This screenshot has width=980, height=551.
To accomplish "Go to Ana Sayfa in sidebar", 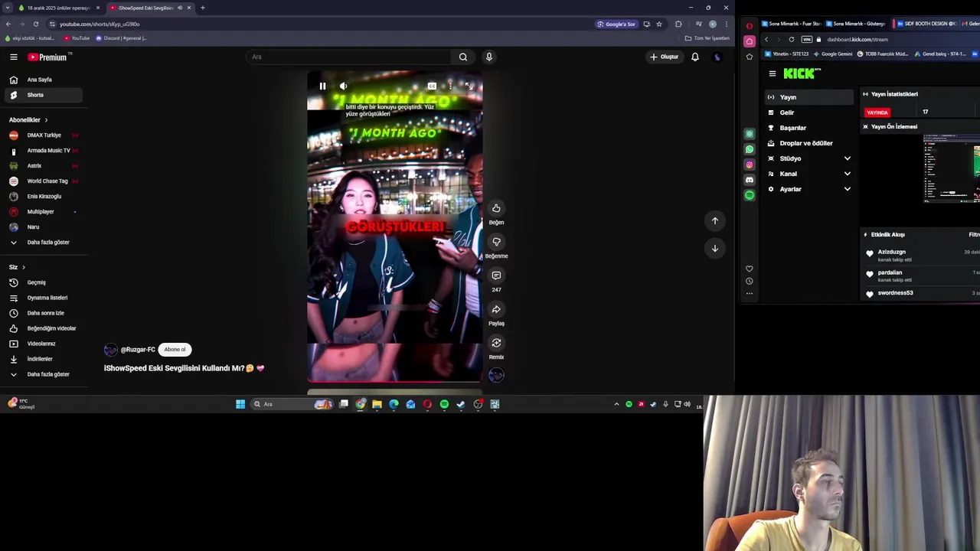I will point(43,80).
